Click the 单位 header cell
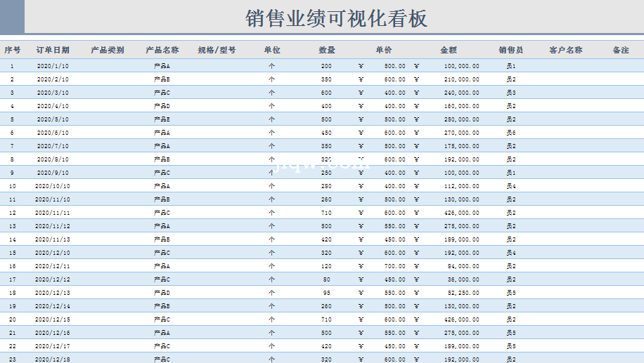Viewport: 644px width, 363px height. click(x=272, y=50)
